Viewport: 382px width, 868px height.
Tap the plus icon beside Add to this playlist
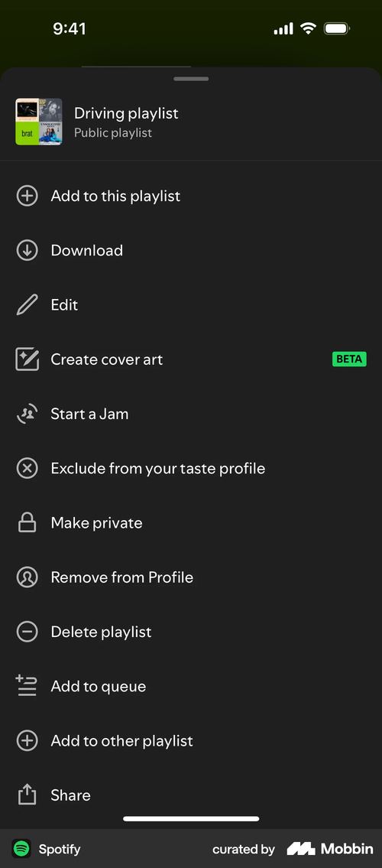(x=27, y=196)
